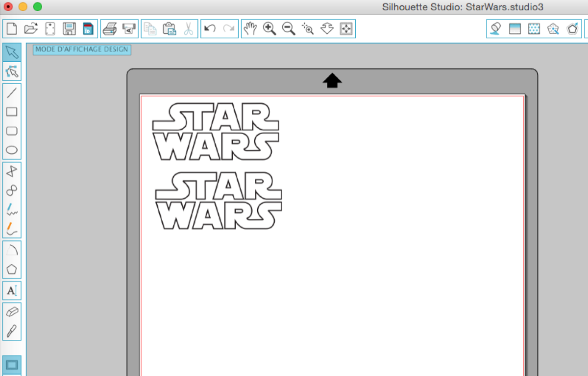
Task: Select the Pan hand tool
Action: [250, 28]
